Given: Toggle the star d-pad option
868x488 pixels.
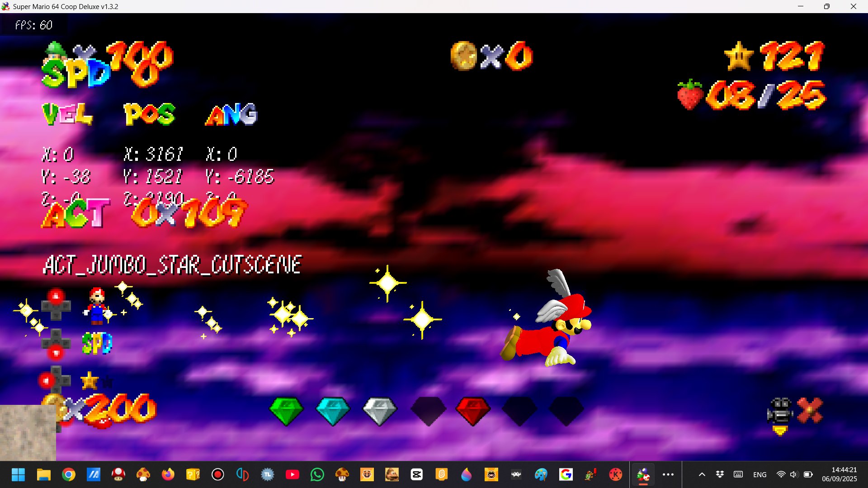Looking at the screenshot, I should point(90,381).
